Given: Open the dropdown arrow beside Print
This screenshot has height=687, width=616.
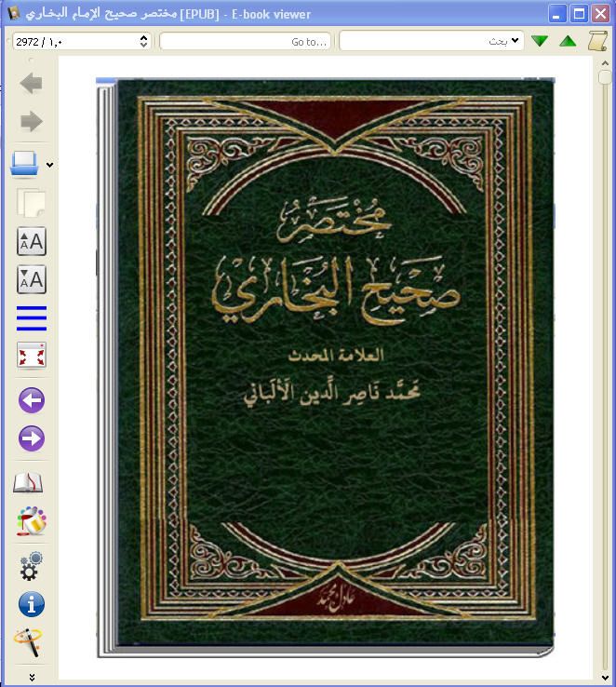Looking at the screenshot, I should click(49, 166).
